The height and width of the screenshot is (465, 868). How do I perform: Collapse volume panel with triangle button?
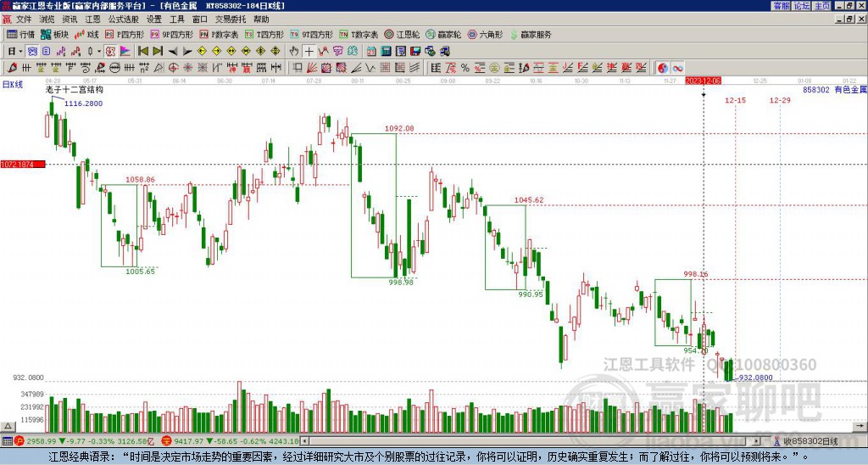tap(7, 426)
